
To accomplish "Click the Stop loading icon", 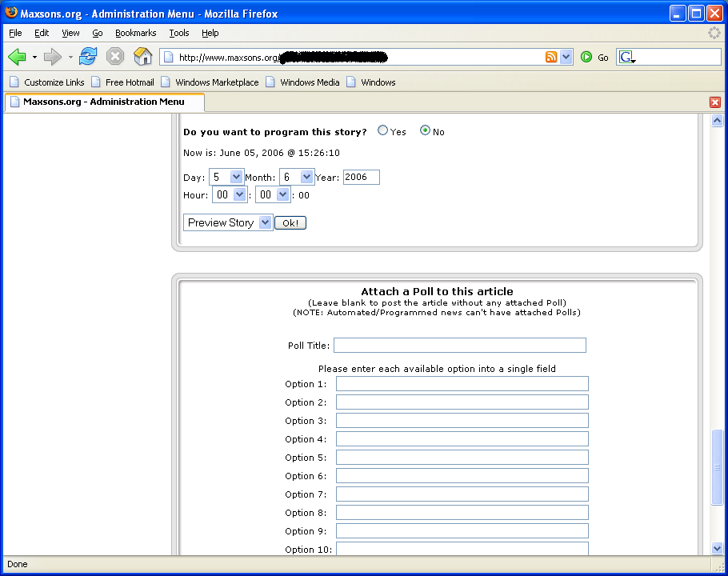I will (115, 57).
